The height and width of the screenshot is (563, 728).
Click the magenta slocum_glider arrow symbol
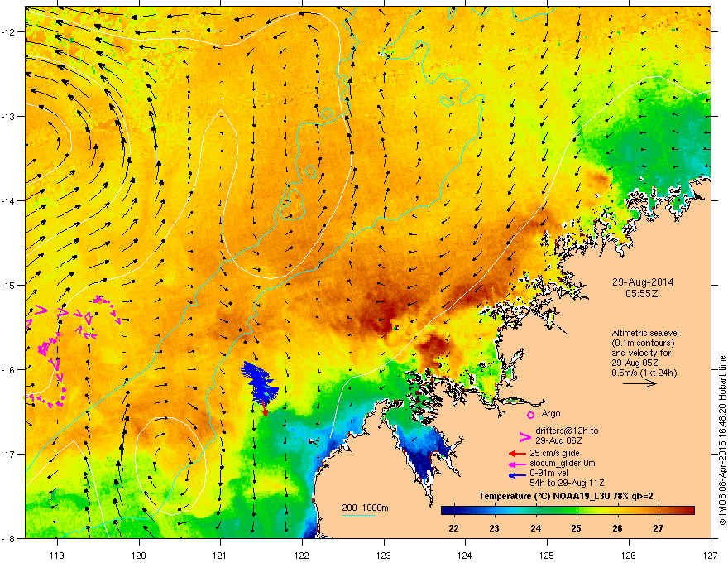(517, 464)
